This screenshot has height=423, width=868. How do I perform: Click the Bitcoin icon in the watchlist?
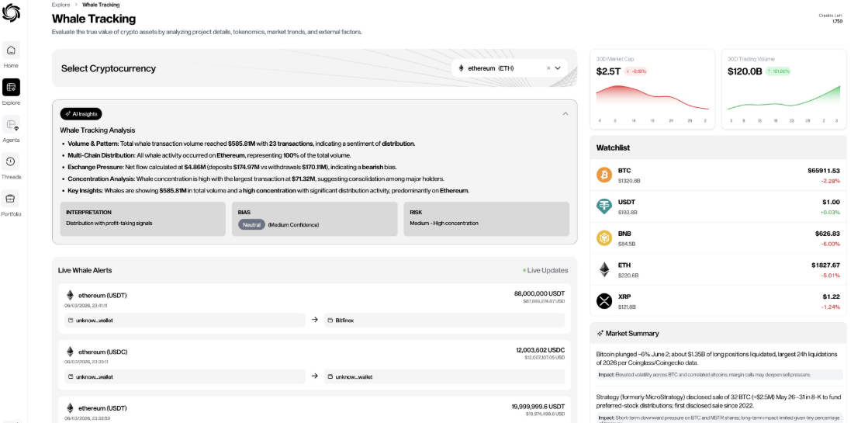tap(604, 175)
